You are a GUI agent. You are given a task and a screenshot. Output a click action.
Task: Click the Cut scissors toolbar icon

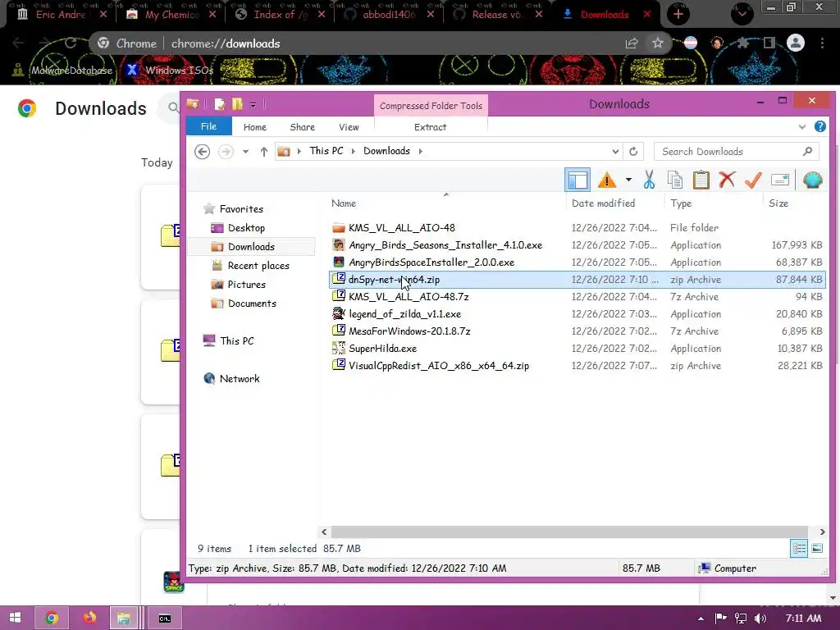tap(650, 180)
